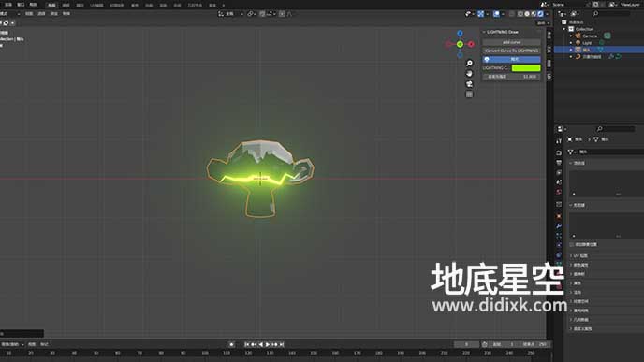Open the 选择 menu in viewport header
This screenshot has width=644, height=362.
click(41, 13)
